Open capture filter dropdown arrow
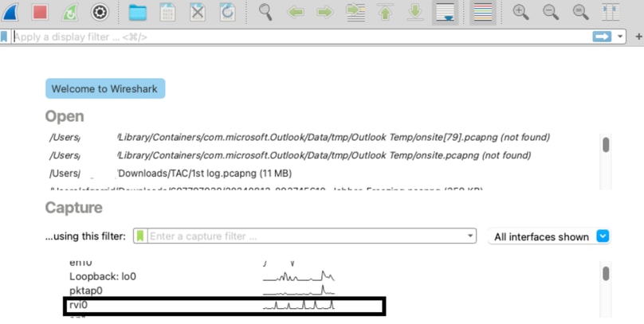644x324 pixels. pyautogui.click(x=470, y=236)
